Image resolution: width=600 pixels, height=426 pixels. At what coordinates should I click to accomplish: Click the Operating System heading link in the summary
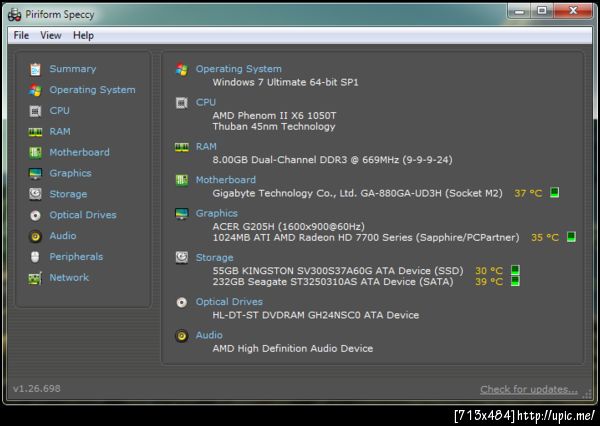coord(238,69)
